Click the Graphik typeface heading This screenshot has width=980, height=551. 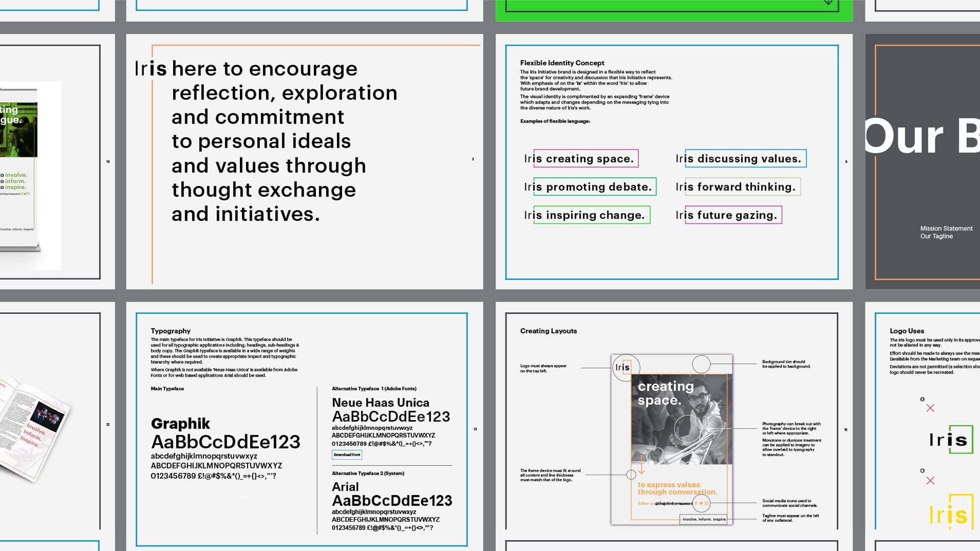tap(181, 424)
